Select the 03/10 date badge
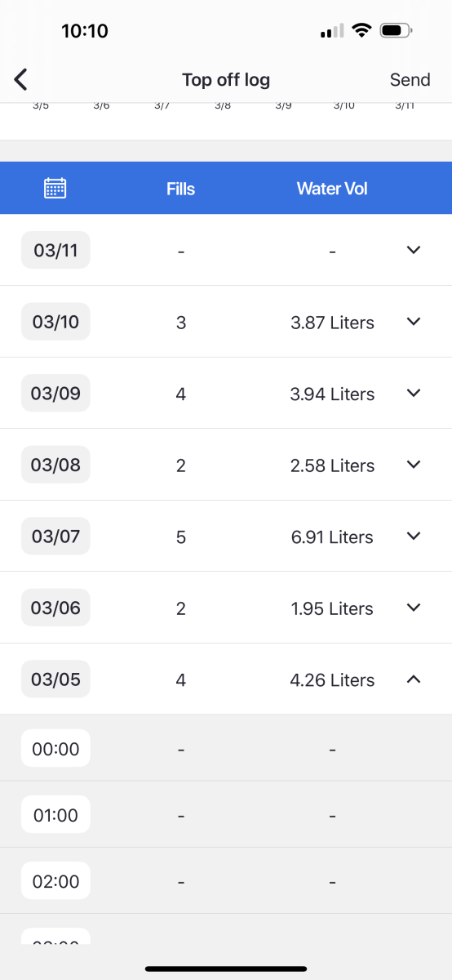Screen dimensions: 452x980 [55, 322]
